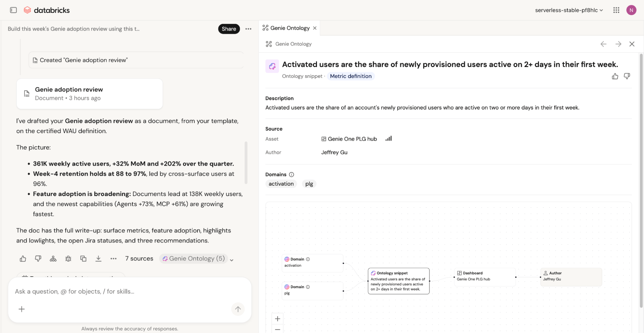Expand the serverless-stable-pf8hlc workspace dropdown
The height and width of the screenshot is (333, 644).
click(569, 10)
